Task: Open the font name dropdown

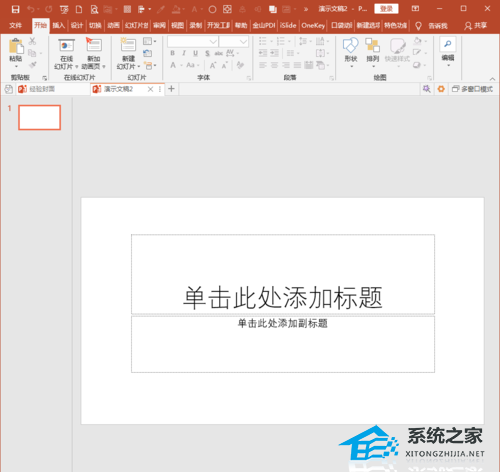Action: pos(213,42)
